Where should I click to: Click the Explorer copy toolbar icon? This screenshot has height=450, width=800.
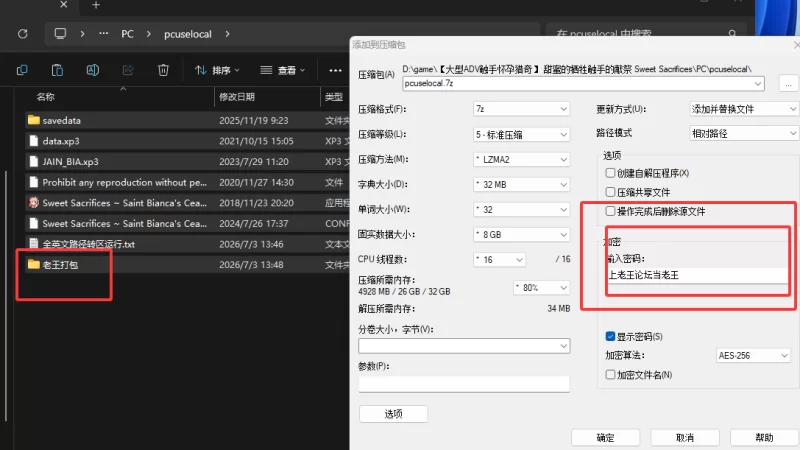(x=22, y=70)
